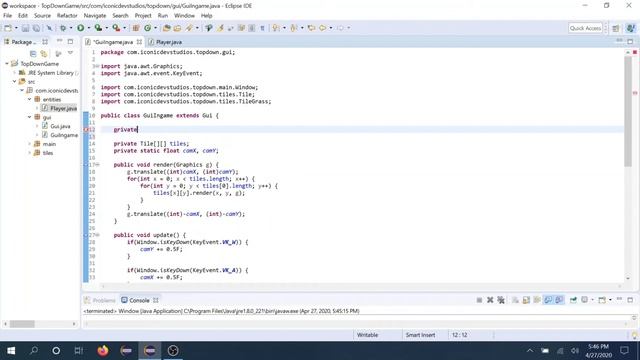Image resolution: width=640 pixels, height=360 pixels.
Task: Click the Quick Access search field
Action: [585, 28]
